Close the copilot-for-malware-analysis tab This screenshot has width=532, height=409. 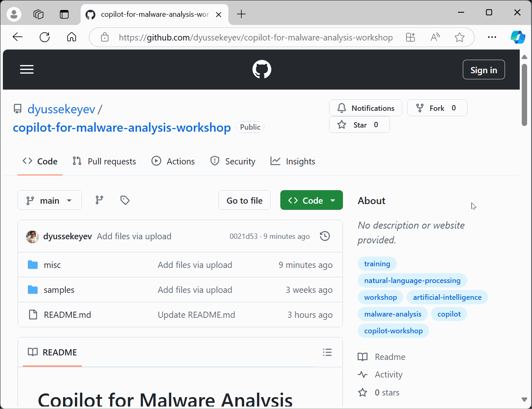(219, 14)
